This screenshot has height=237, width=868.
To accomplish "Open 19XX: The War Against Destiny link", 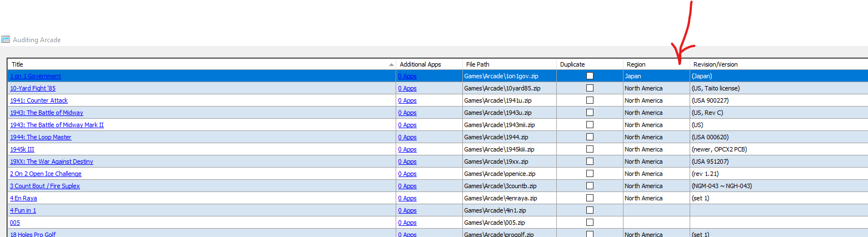I will click(x=52, y=162).
